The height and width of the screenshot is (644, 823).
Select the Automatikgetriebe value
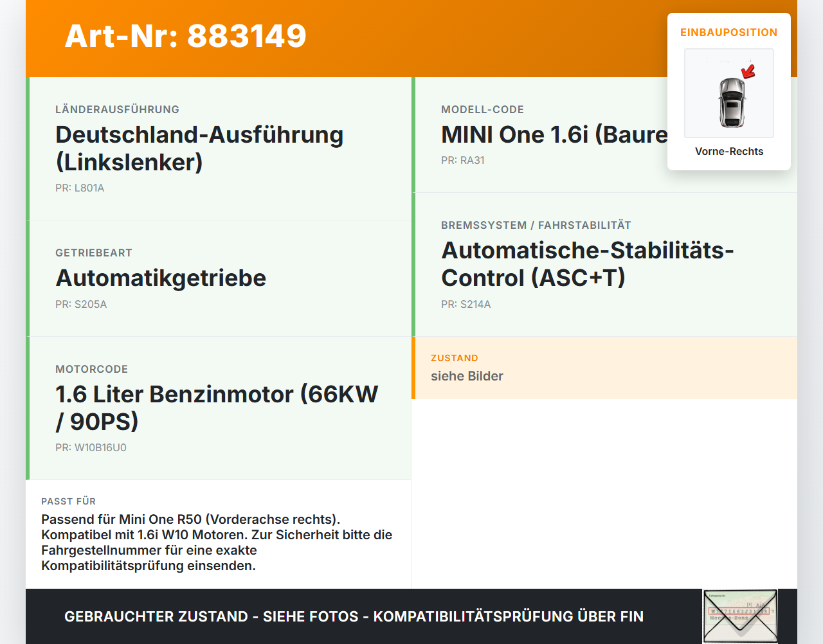[161, 278]
